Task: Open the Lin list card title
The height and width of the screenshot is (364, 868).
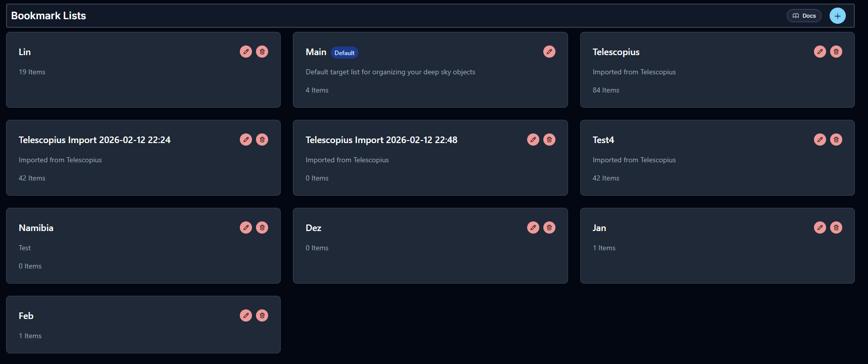Action: [x=25, y=52]
